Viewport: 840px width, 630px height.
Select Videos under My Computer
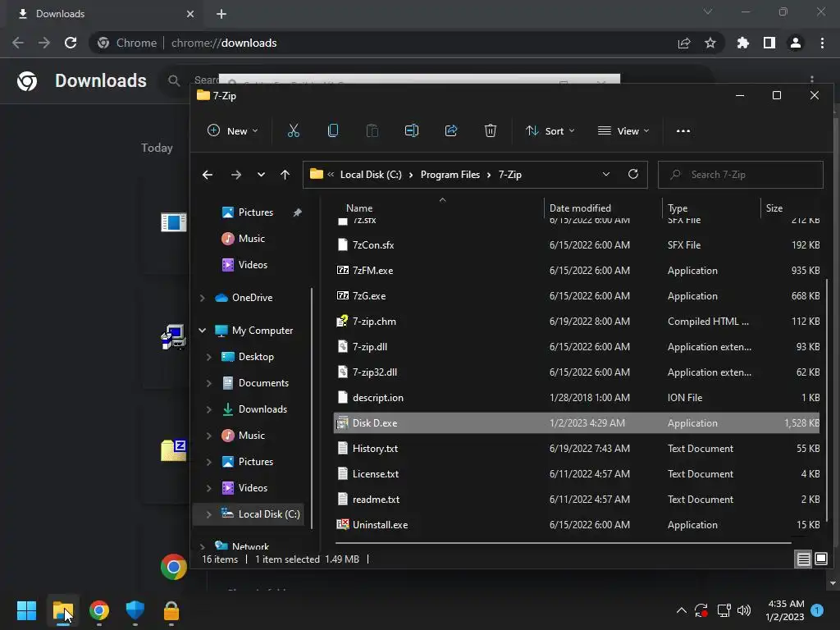tap(253, 487)
